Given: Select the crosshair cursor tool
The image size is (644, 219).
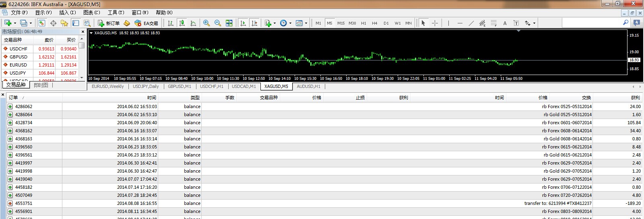Looking at the screenshot, I should coord(435,23).
